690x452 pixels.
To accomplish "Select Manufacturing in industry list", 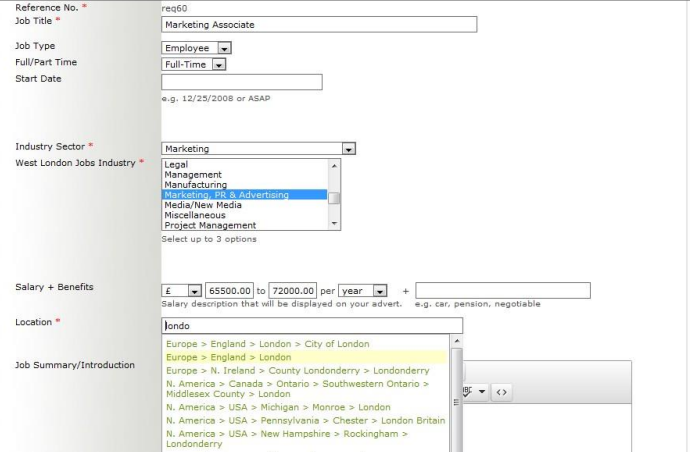I will click(x=245, y=185).
